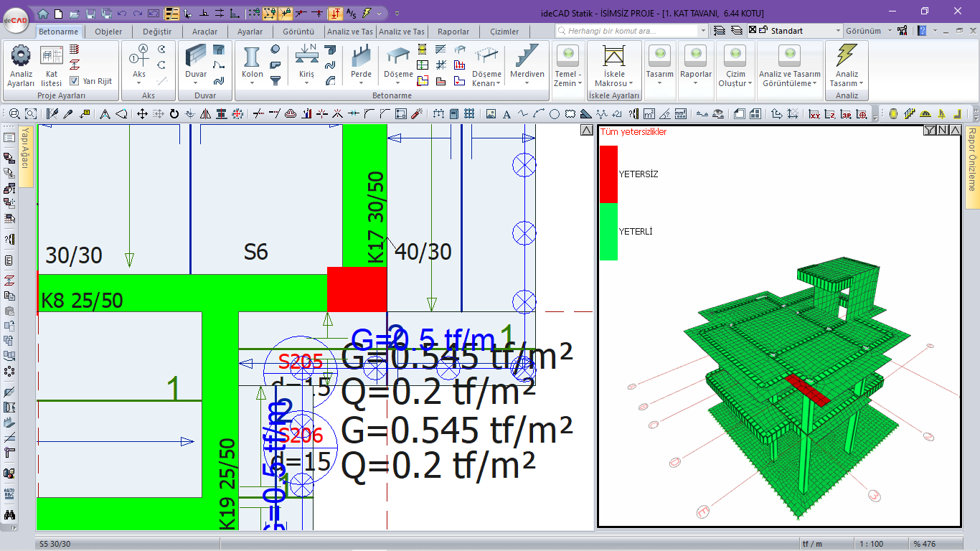Select the Kolon column tool
The width and height of the screenshot is (980, 551).
pyautogui.click(x=252, y=62)
